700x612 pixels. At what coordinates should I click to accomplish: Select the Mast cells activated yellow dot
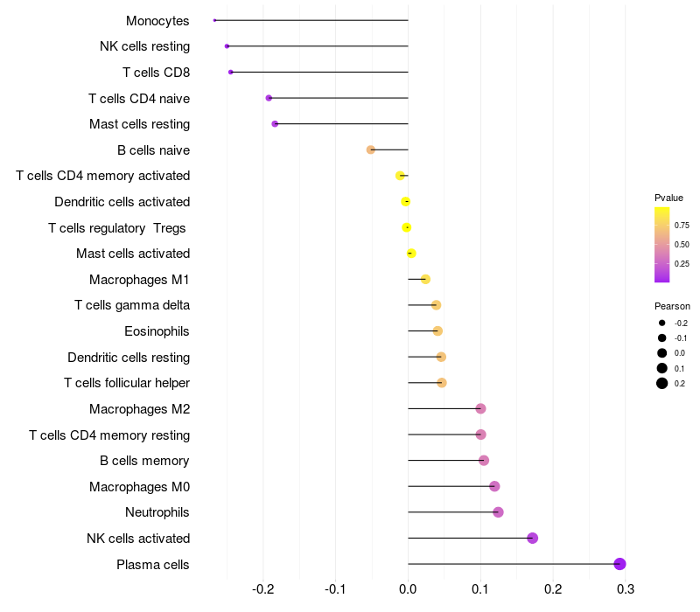(411, 254)
